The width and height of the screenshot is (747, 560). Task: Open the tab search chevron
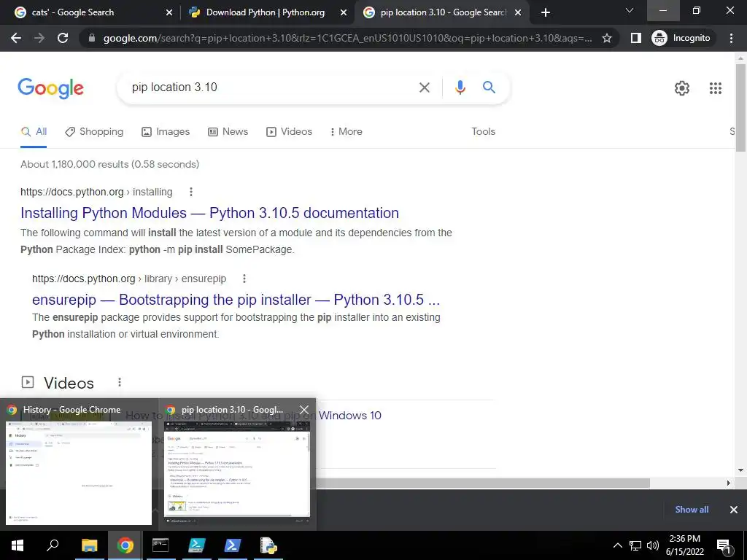[630, 10]
